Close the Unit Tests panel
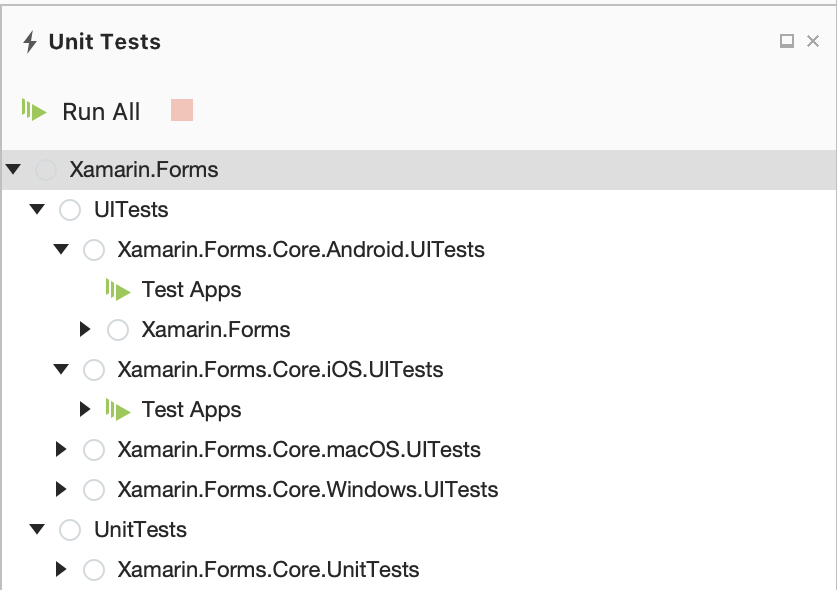This screenshot has width=837, height=590. tap(813, 41)
